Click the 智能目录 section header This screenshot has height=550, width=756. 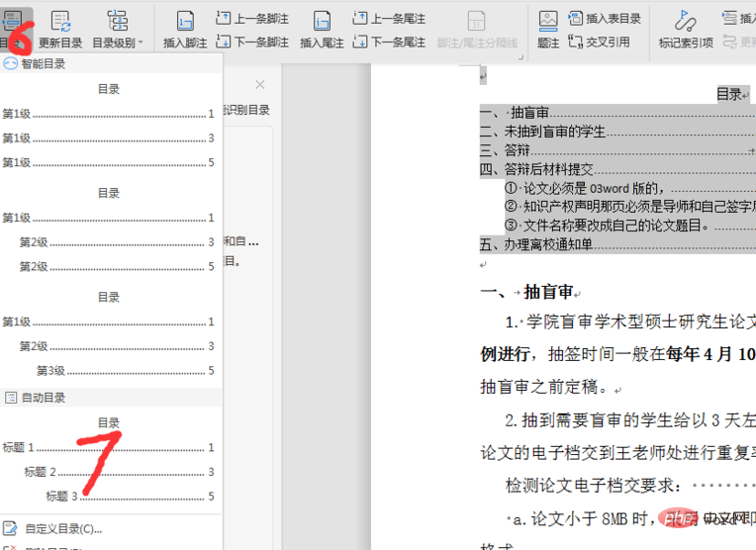tap(111, 63)
